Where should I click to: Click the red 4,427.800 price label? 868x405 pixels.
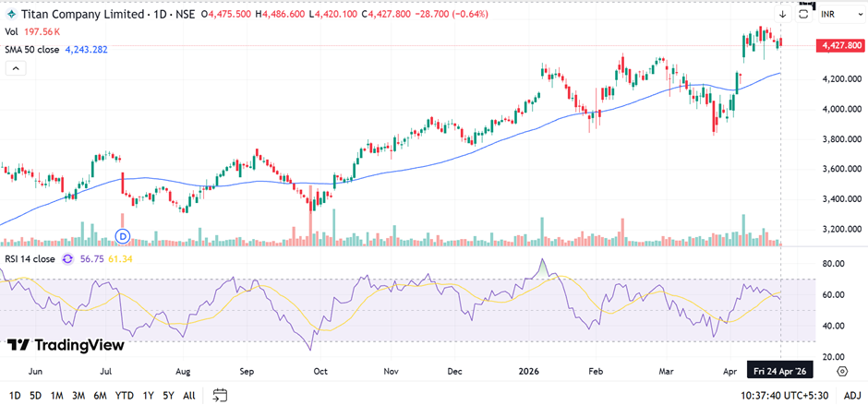tap(838, 46)
